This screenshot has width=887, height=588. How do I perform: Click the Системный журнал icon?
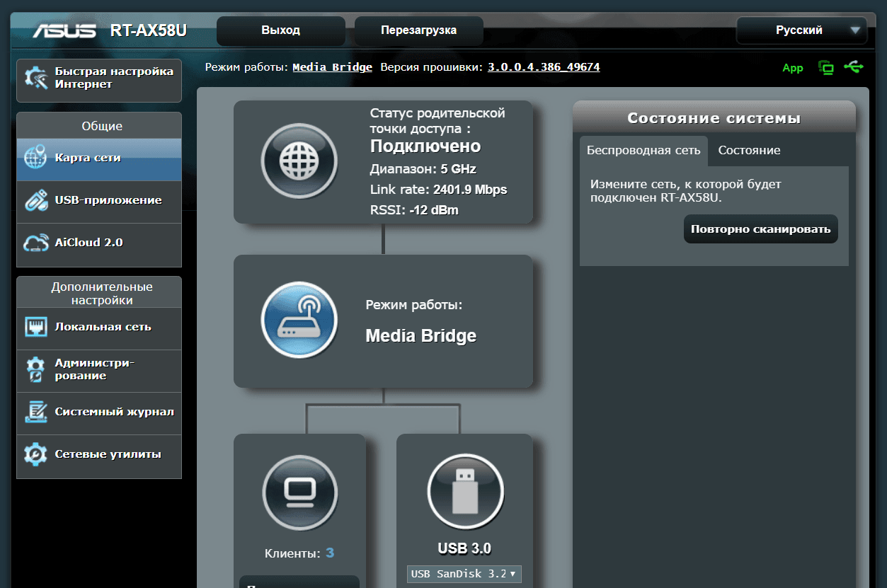click(35, 412)
